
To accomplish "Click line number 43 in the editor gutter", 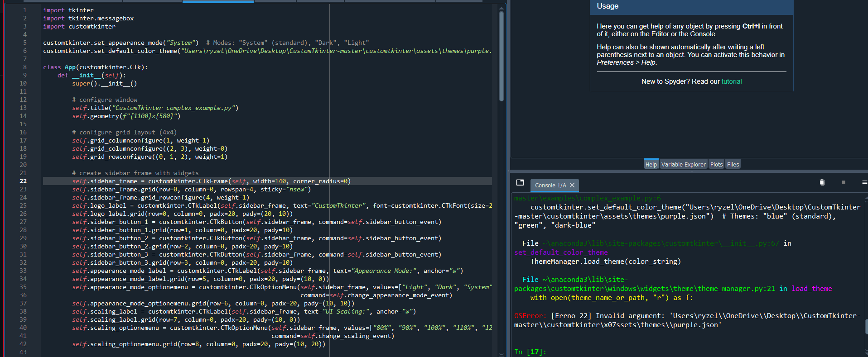I will point(23,352).
